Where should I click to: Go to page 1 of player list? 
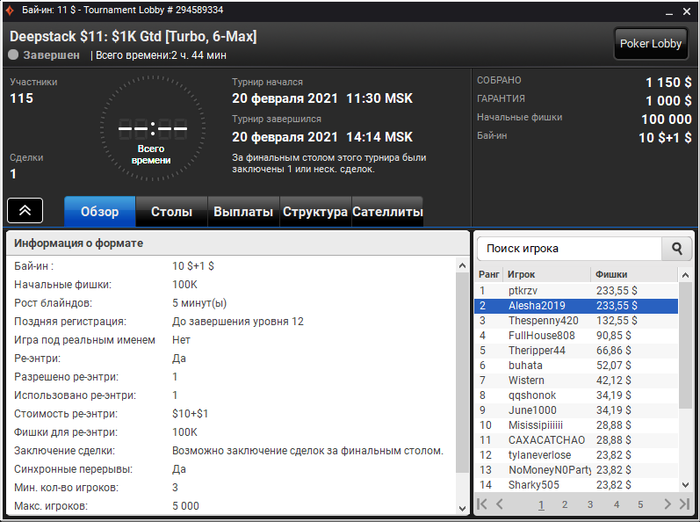541,505
